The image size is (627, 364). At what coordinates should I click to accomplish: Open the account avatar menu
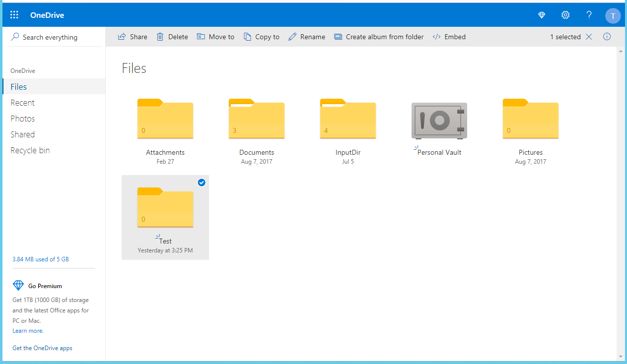[x=613, y=15]
